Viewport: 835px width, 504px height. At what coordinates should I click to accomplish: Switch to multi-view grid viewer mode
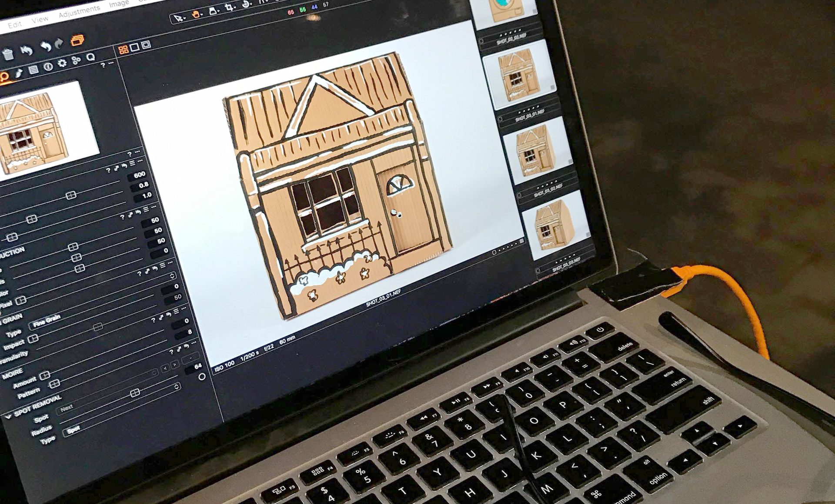pyautogui.click(x=124, y=50)
